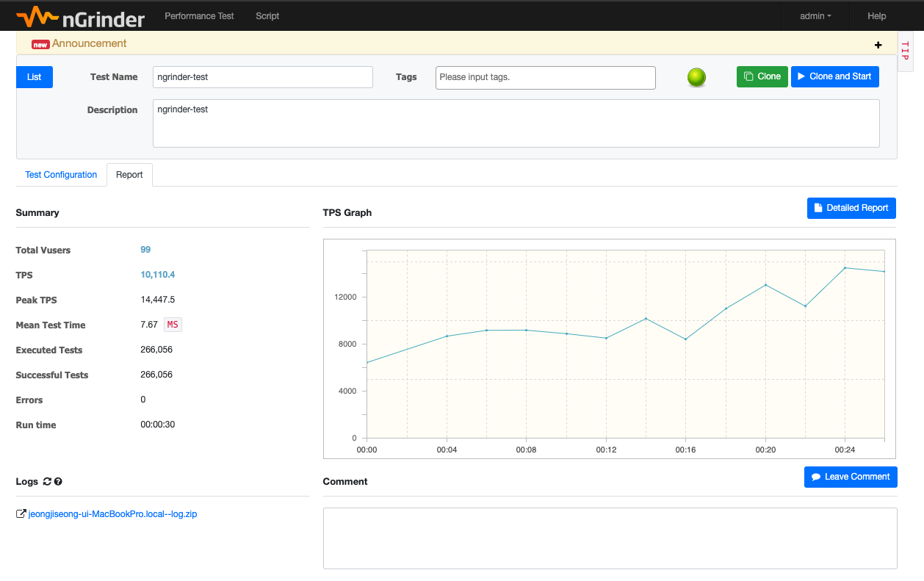The image size is (924, 581).
Task: Select the Report tab
Action: tap(129, 175)
